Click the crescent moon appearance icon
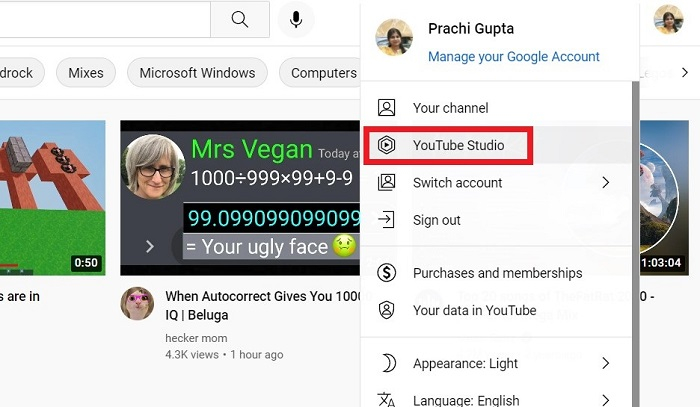The image size is (700, 407). pyautogui.click(x=388, y=363)
